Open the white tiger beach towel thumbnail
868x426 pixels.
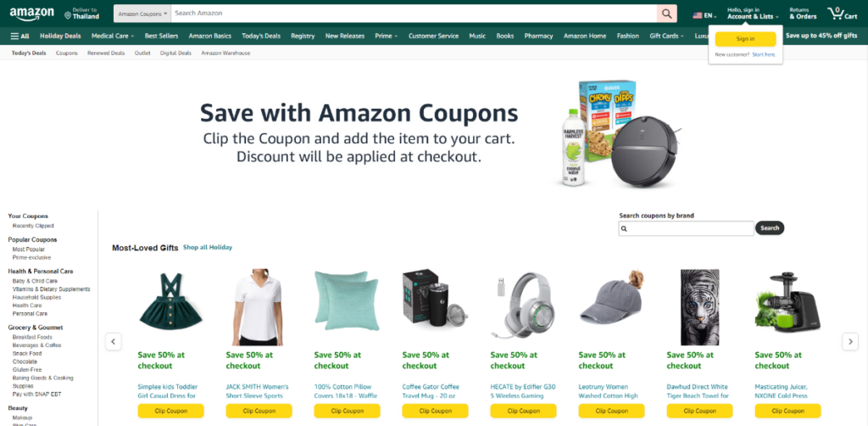(699, 307)
